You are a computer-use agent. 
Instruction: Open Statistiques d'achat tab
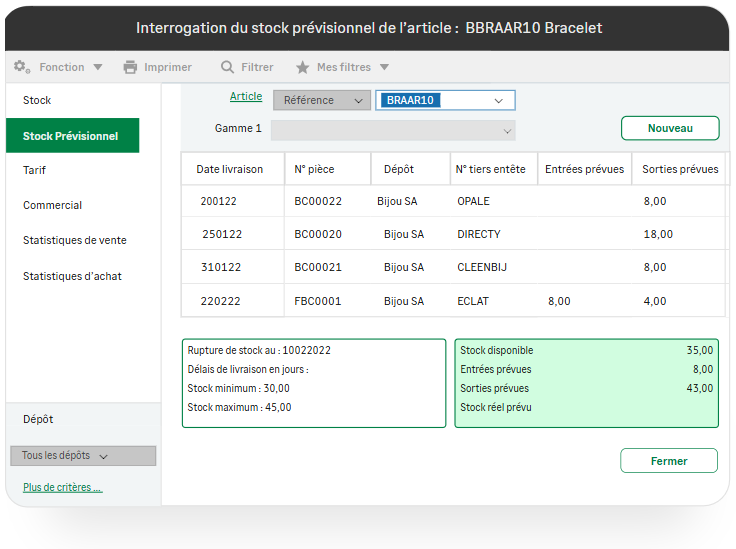72,276
